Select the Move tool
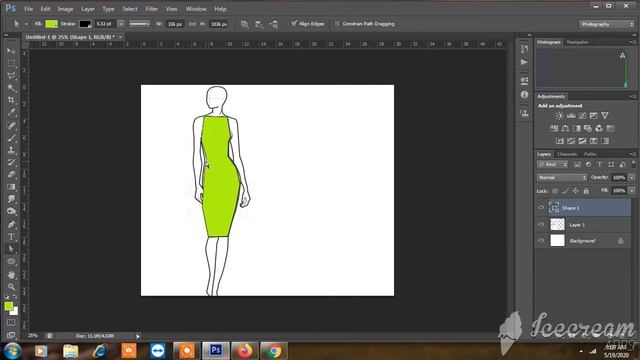Viewport: 640px width, 360px height. pyautogui.click(x=11, y=51)
